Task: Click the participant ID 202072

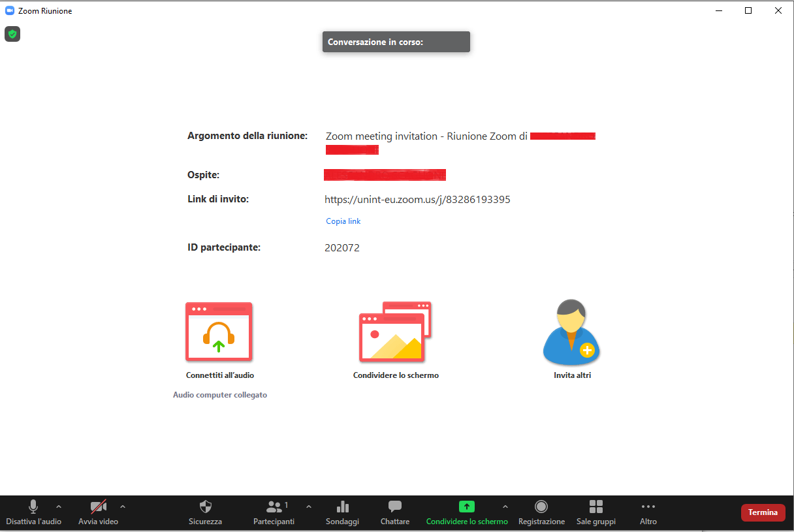Action: point(342,248)
